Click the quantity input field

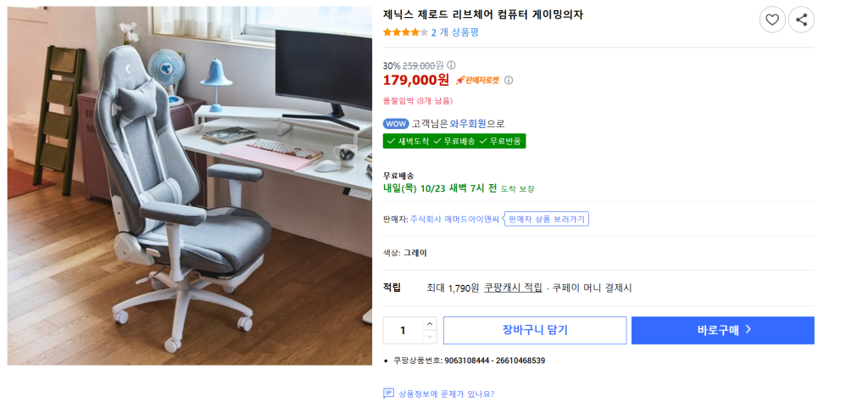[x=403, y=330]
